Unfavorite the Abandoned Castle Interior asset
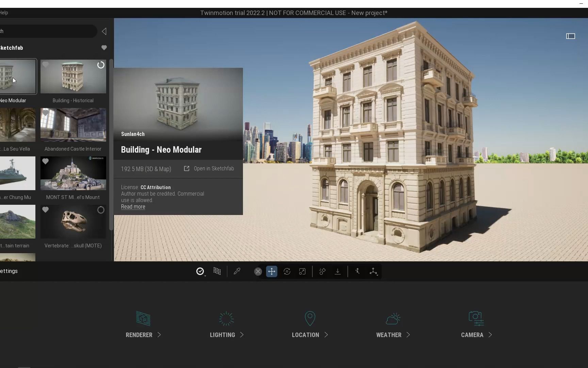588x368 pixels. (x=46, y=113)
